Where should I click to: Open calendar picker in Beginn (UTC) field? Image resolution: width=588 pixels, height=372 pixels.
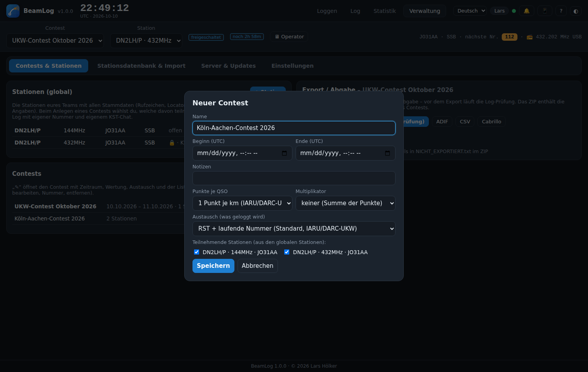click(285, 153)
